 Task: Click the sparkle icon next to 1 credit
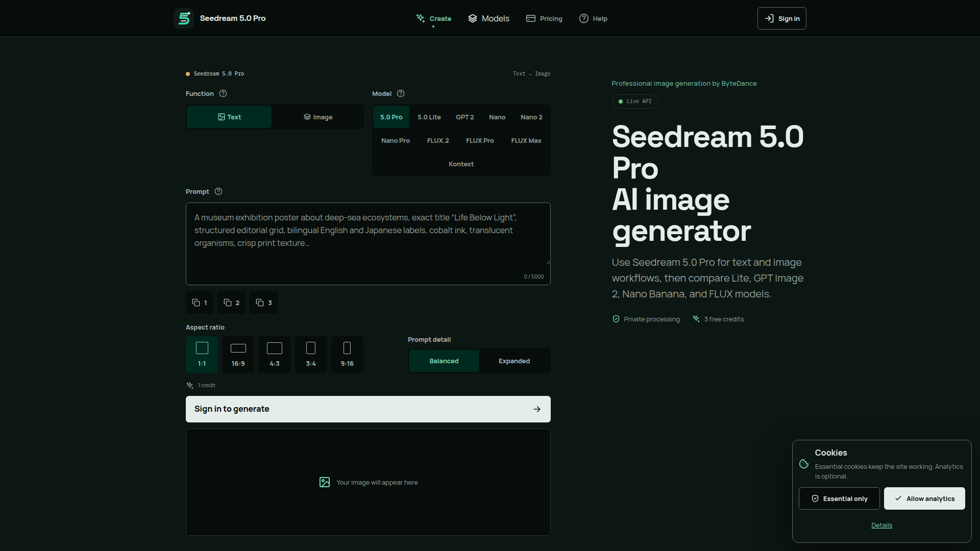point(190,385)
